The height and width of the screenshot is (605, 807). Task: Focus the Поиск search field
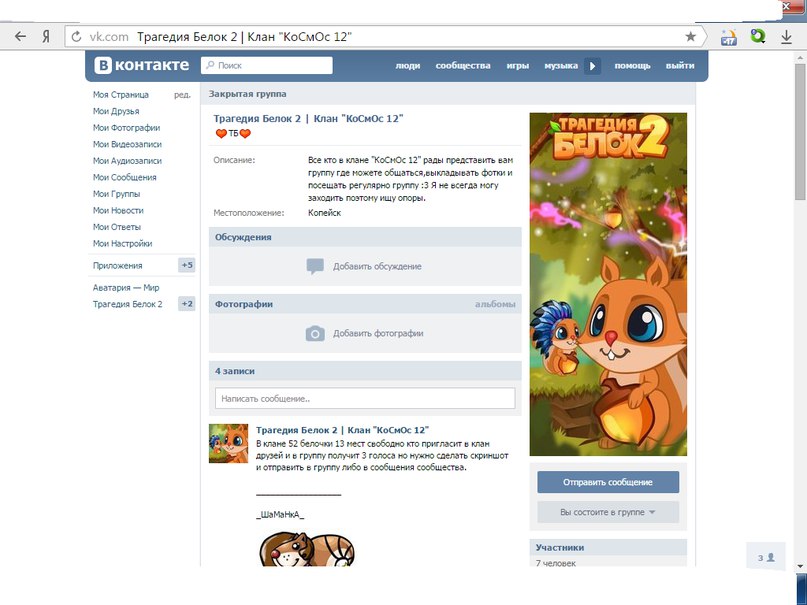pos(267,65)
